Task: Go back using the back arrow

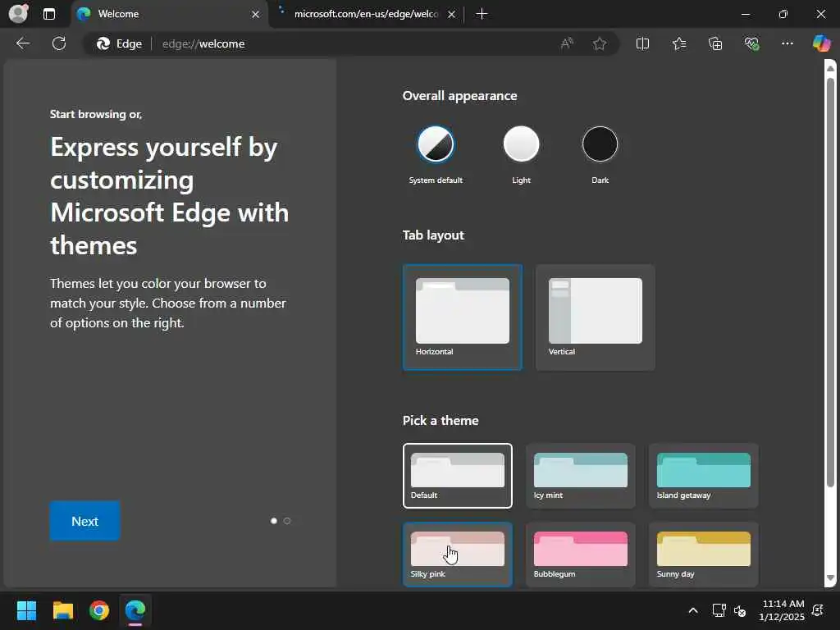Action: [x=22, y=43]
